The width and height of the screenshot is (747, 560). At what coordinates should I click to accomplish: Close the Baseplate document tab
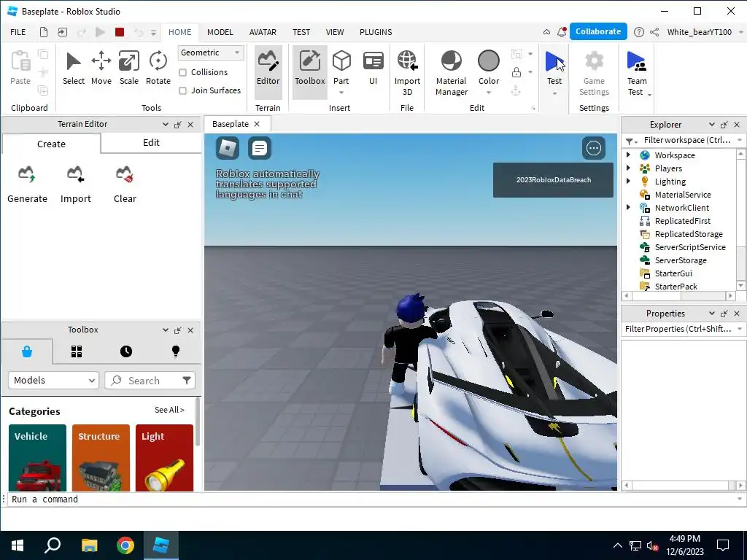[x=257, y=124]
